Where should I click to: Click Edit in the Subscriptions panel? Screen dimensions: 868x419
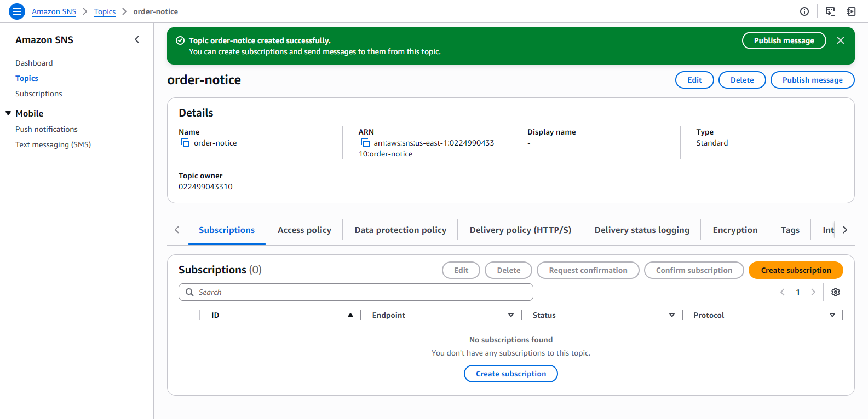coord(461,270)
